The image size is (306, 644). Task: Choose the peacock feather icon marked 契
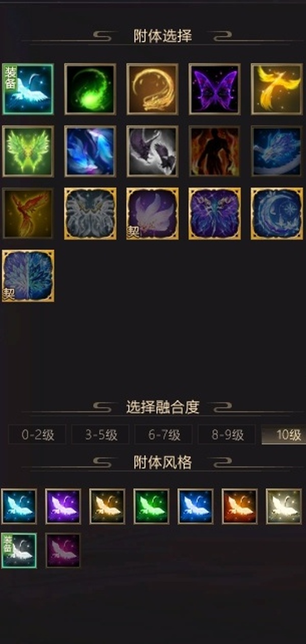tap(28, 275)
